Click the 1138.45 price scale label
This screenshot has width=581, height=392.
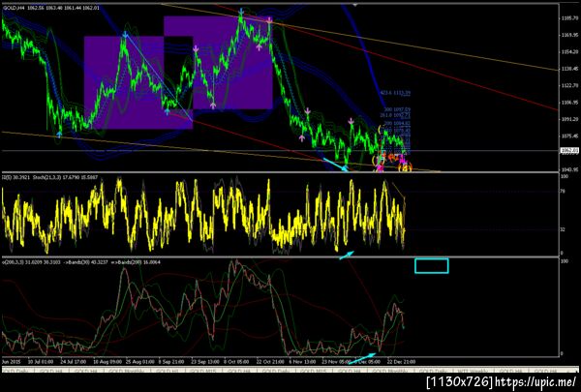point(569,69)
